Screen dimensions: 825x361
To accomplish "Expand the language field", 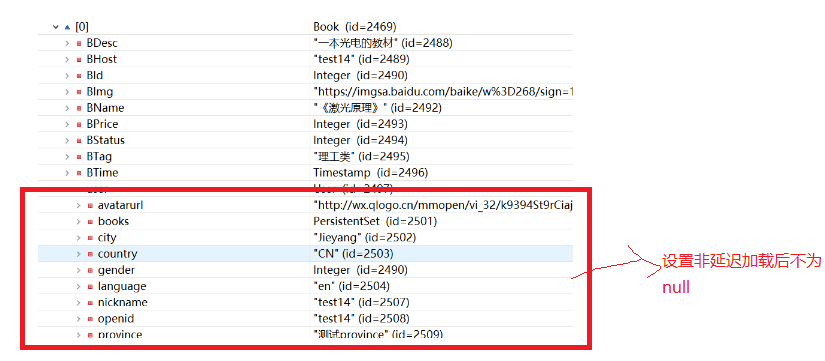I will click(78, 287).
